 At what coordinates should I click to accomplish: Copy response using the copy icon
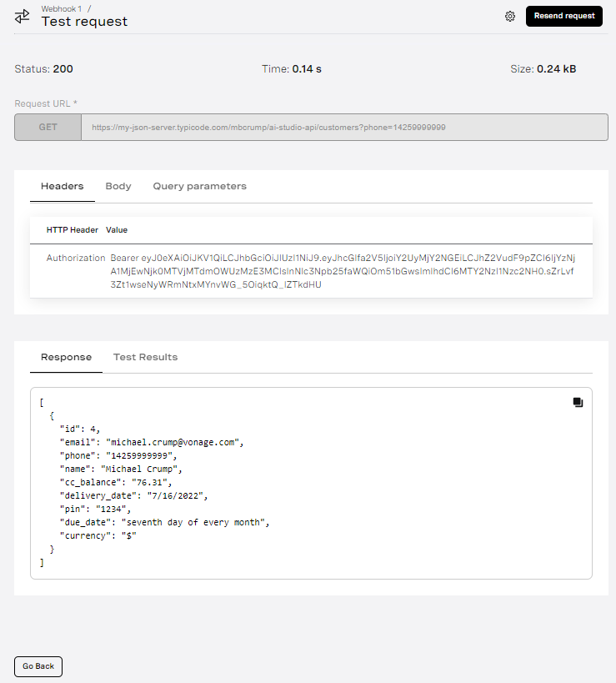point(578,403)
